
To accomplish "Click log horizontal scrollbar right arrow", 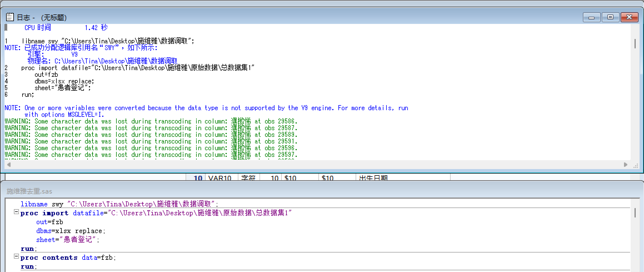I will [626, 165].
